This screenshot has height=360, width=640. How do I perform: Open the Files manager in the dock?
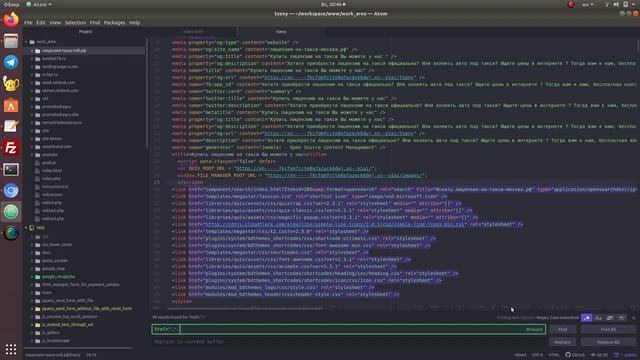click(11, 41)
